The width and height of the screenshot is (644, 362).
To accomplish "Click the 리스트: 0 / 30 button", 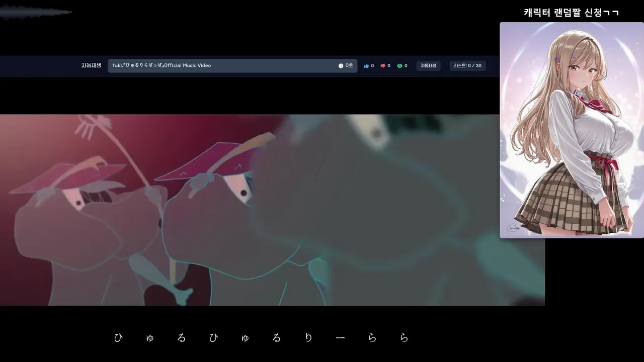I will [467, 66].
